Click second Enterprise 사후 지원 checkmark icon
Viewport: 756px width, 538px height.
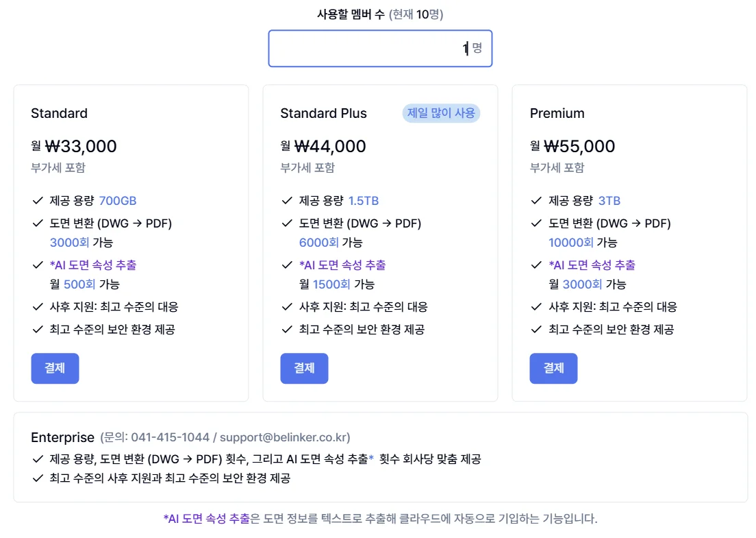tap(38, 478)
